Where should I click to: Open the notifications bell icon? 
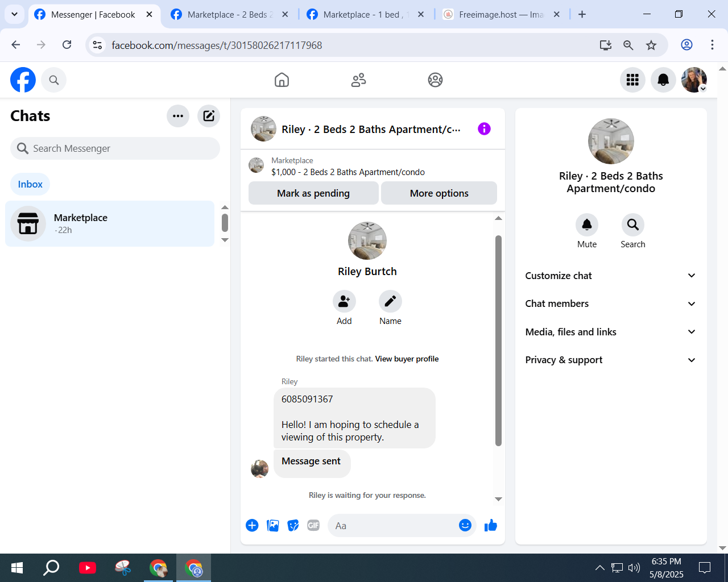click(663, 80)
